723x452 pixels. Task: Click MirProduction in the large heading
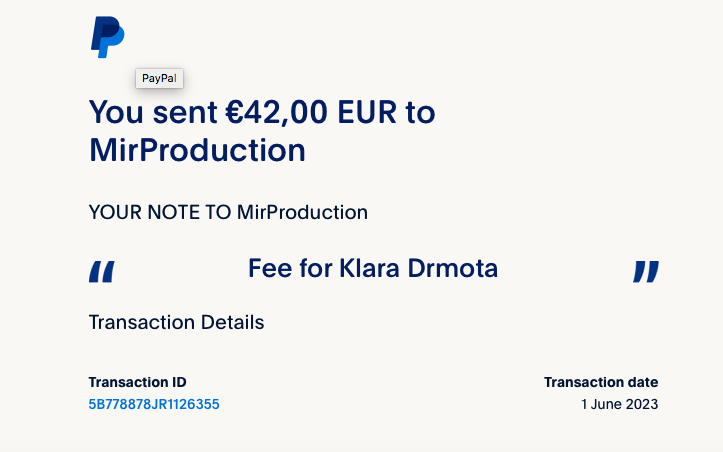click(x=197, y=150)
